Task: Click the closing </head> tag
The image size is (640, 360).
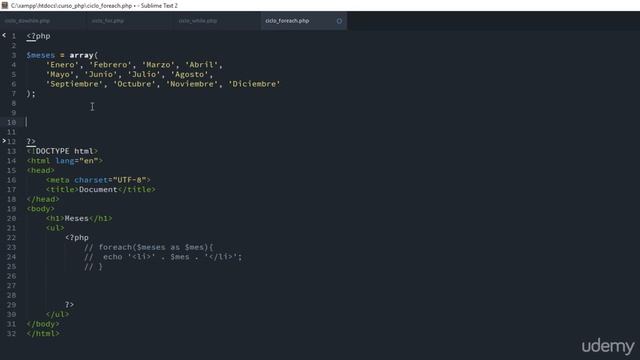Action: tap(43, 199)
